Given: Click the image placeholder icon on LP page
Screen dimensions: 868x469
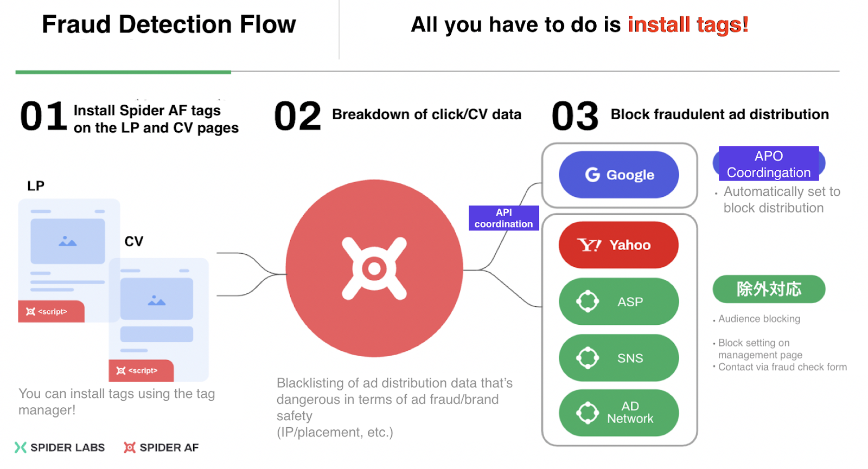Looking at the screenshot, I should [x=67, y=241].
